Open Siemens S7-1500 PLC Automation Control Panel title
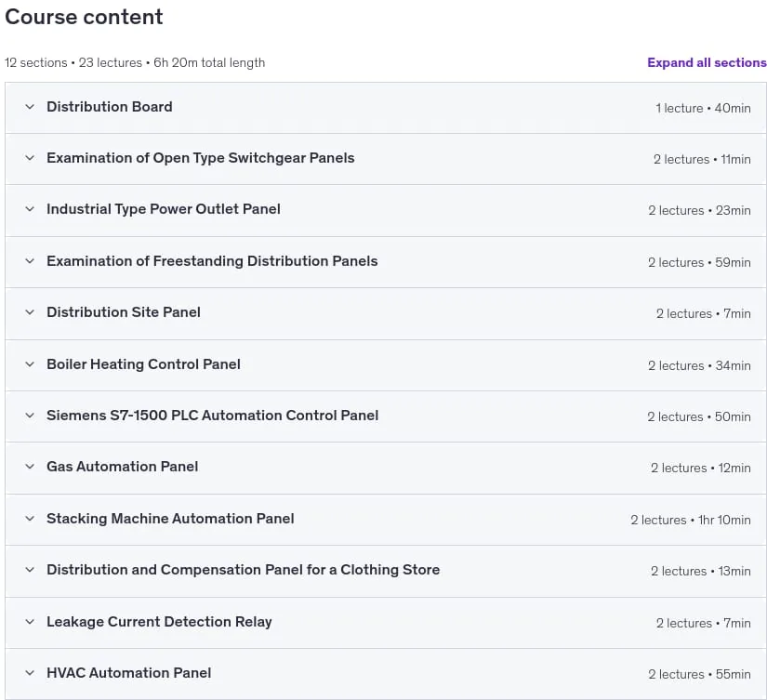Image resolution: width=767 pixels, height=700 pixels. (212, 416)
